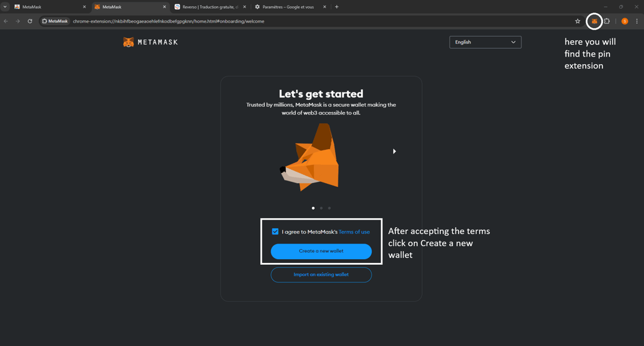Screen dimensions: 644x346
Task: Close the active MetaMask tab
Action: point(164,7)
